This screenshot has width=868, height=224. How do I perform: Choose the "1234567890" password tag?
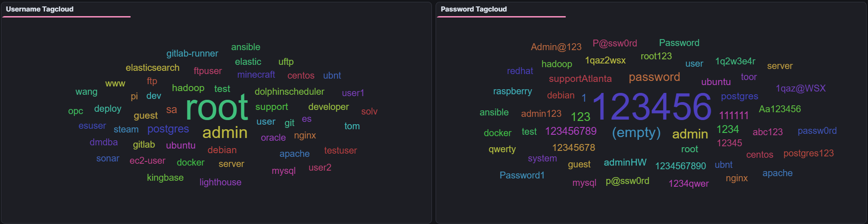point(680,166)
